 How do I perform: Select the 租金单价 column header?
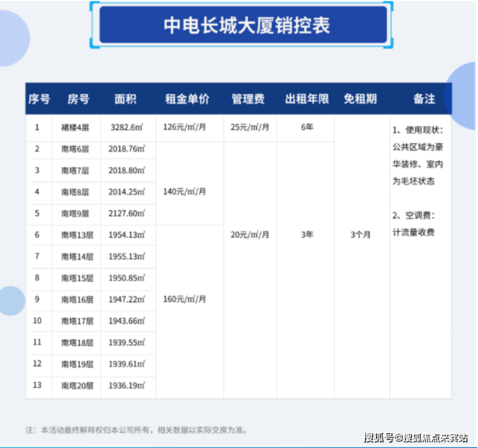point(187,99)
